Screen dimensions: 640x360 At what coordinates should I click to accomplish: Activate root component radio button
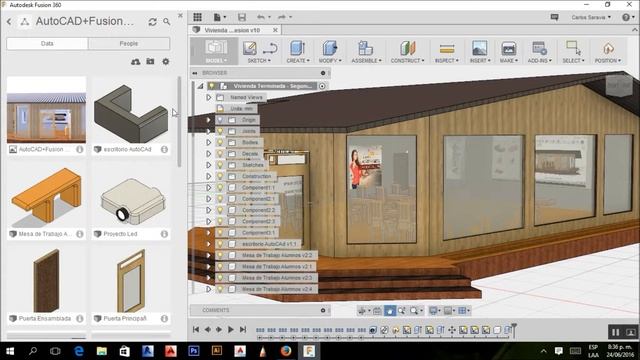point(322,86)
